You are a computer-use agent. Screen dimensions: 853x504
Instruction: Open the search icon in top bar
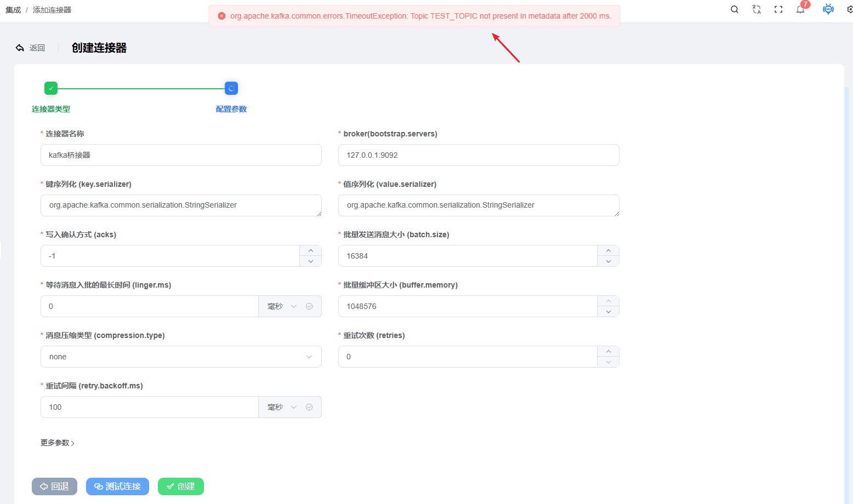coord(735,9)
